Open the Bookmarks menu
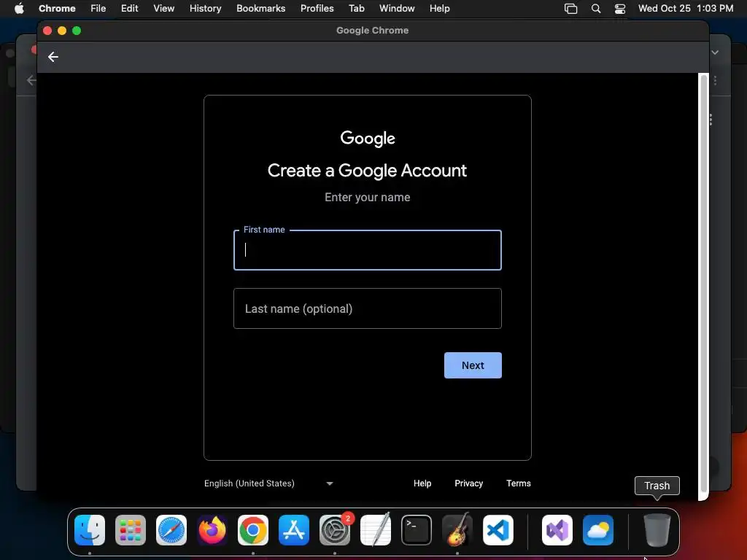The width and height of the screenshot is (747, 560). coord(261,8)
